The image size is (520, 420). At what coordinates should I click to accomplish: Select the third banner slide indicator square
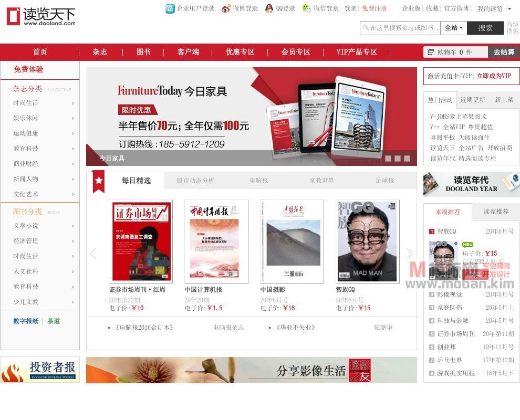point(407,159)
